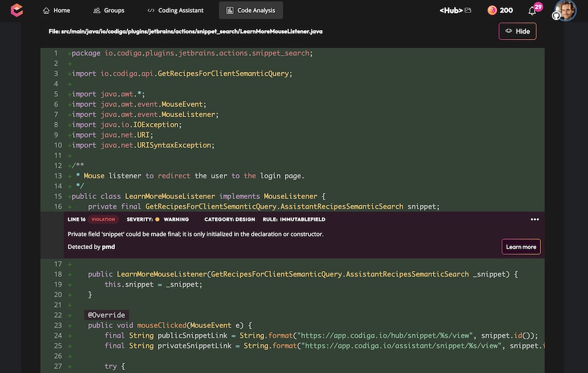Click the orange severity warning dot
The width and height of the screenshot is (588, 373).
tap(157, 219)
